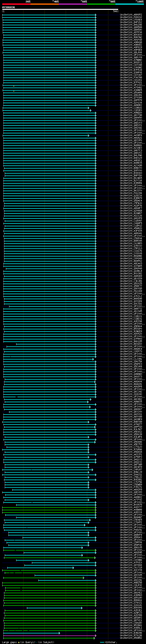Screen dimensions: 146x644
Task: Select hit label UniRef100_Q962R1
Action: [131, 95]
